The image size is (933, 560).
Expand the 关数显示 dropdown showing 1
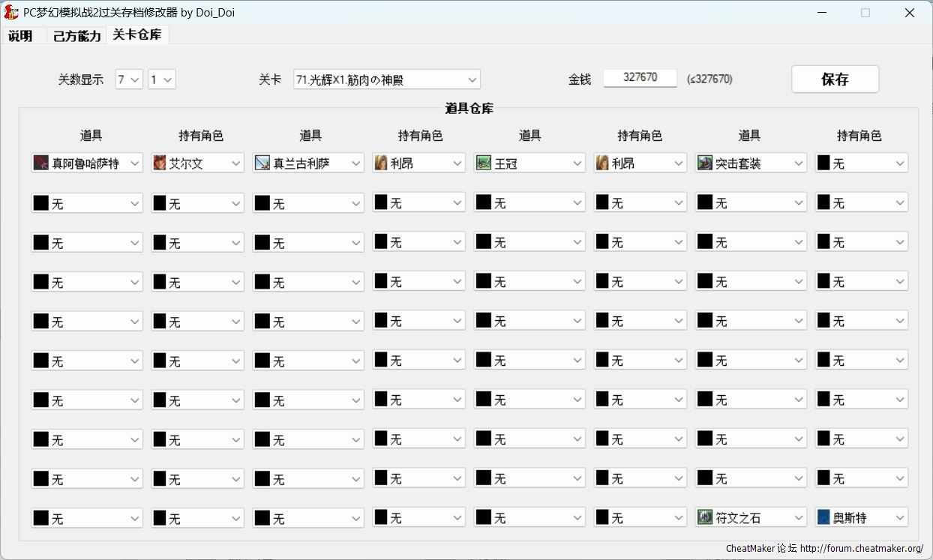coord(167,79)
